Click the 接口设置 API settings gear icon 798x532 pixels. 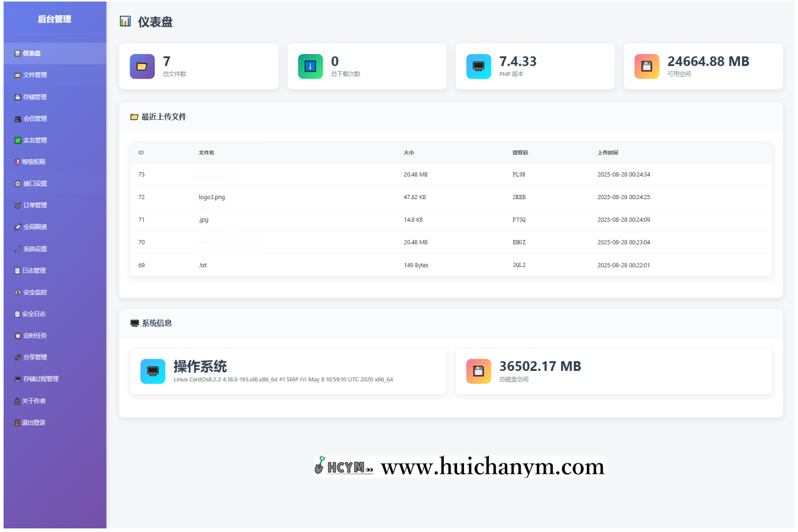point(16,183)
